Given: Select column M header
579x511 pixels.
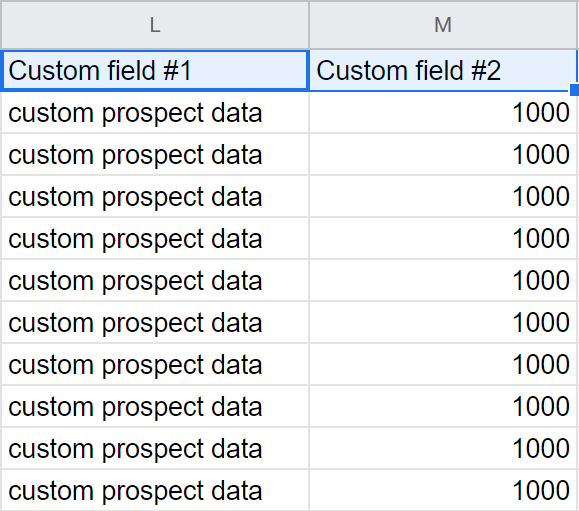Looking at the screenshot, I should 443,25.
